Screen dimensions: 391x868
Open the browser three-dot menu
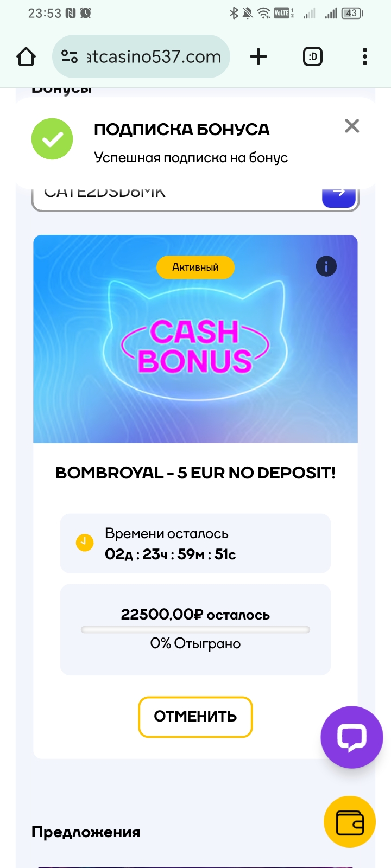[365, 56]
